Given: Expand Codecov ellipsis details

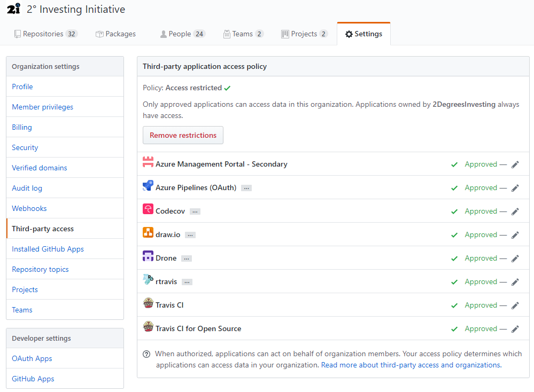Looking at the screenshot, I should (195, 211).
